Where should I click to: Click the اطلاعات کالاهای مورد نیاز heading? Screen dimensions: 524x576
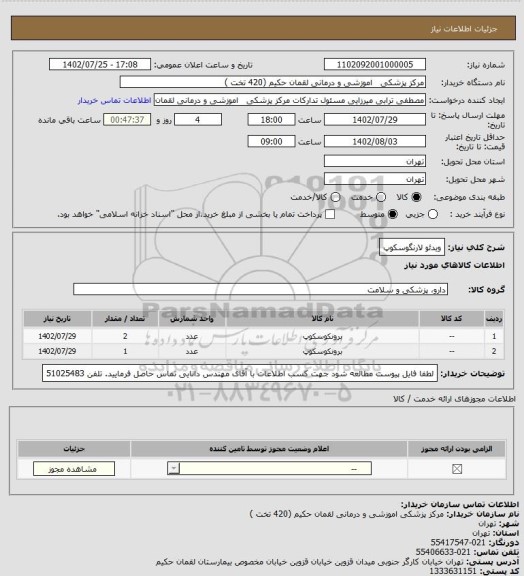click(x=454, y=265)
